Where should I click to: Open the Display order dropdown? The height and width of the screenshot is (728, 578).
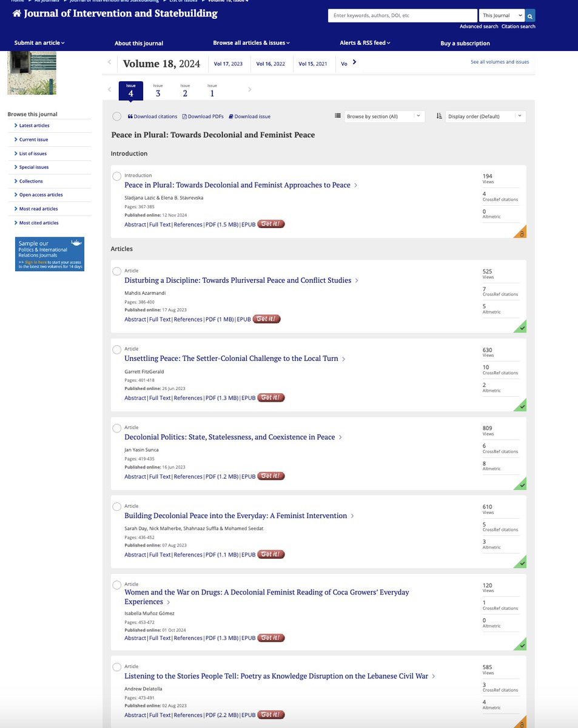[485, 116]
